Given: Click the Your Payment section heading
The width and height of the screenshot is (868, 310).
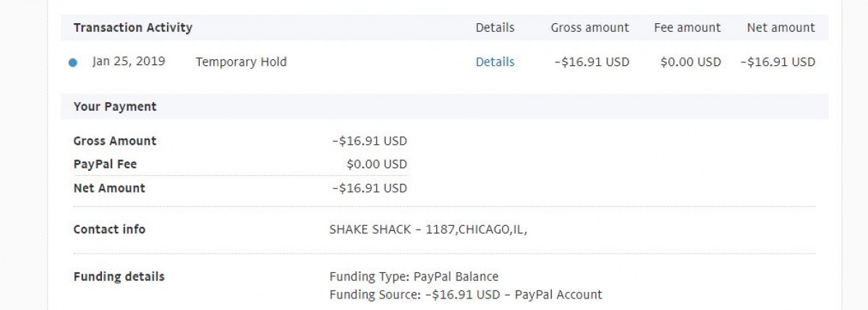Looking at the screenshot, I should coord(115,106).
